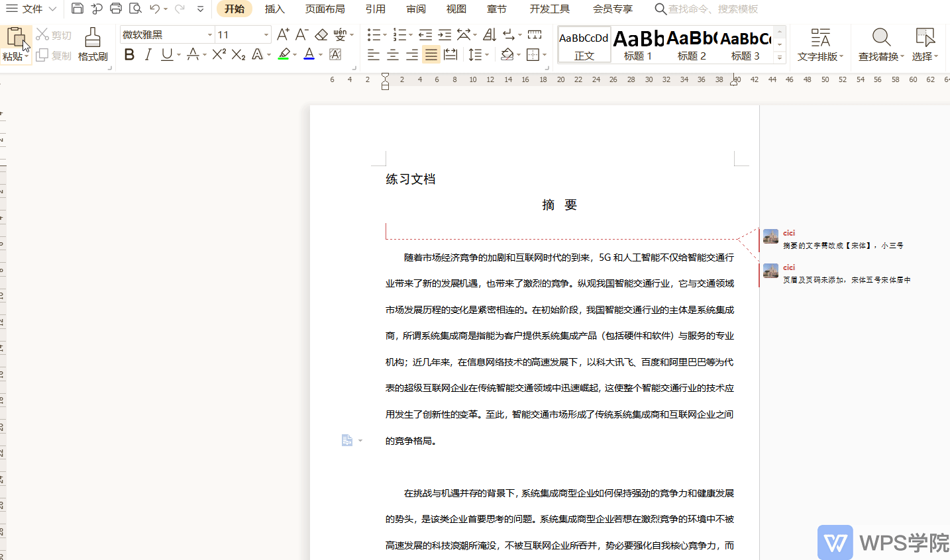Image resolution: width=950 pixels, height=560 pixels.
Task: Open the 文件 menu
Action: [31, 9]
